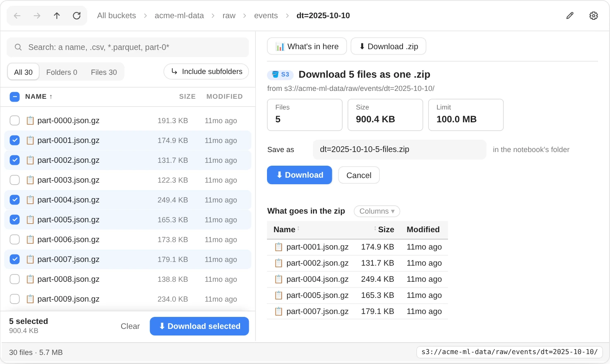Switch to Files 30 tab
The image size is (610, 364).
point(104,72)
